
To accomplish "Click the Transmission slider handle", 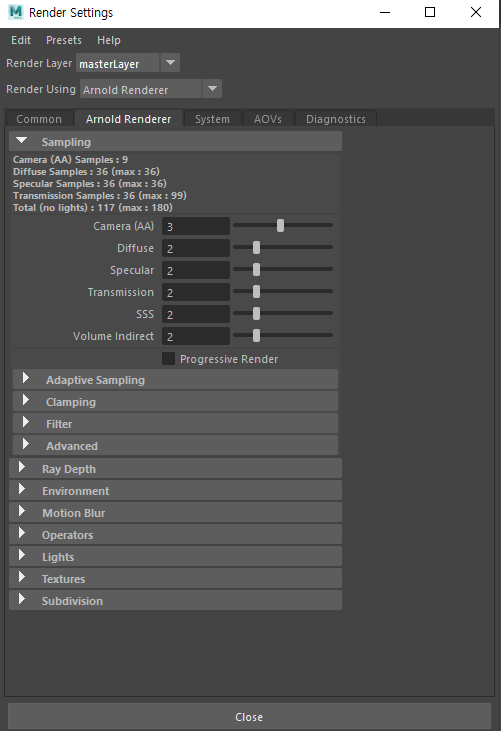I will click(x=256, y=291).
